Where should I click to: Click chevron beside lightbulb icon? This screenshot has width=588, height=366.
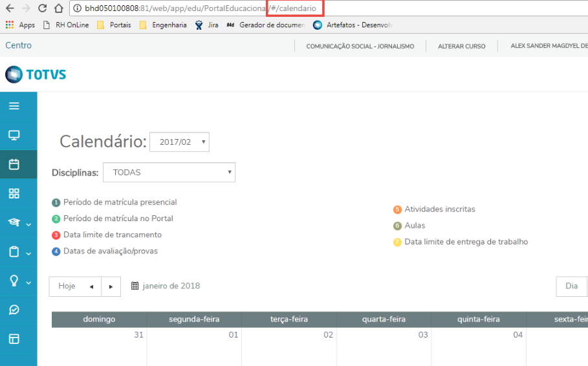pyautogui.click(x=28, y=283)
